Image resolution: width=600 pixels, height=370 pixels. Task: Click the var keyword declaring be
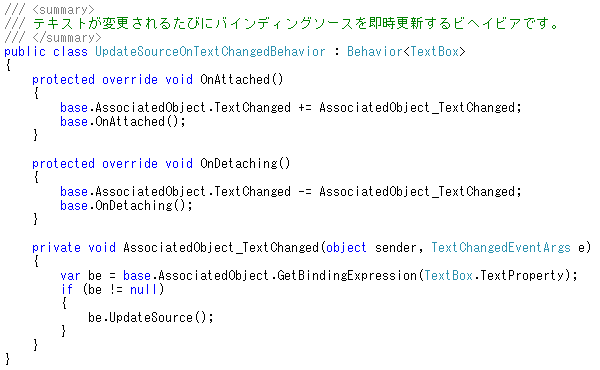click(70, 275)
